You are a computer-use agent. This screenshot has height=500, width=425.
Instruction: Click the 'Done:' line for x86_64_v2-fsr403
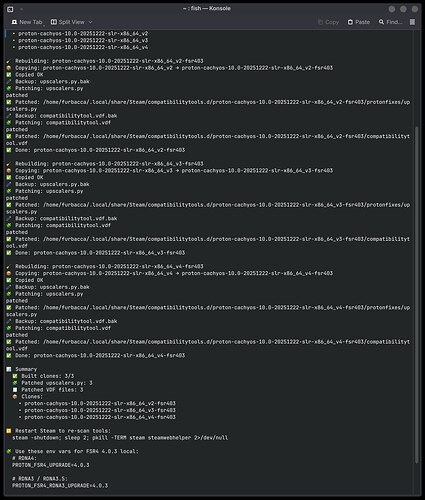click(96, 150)
